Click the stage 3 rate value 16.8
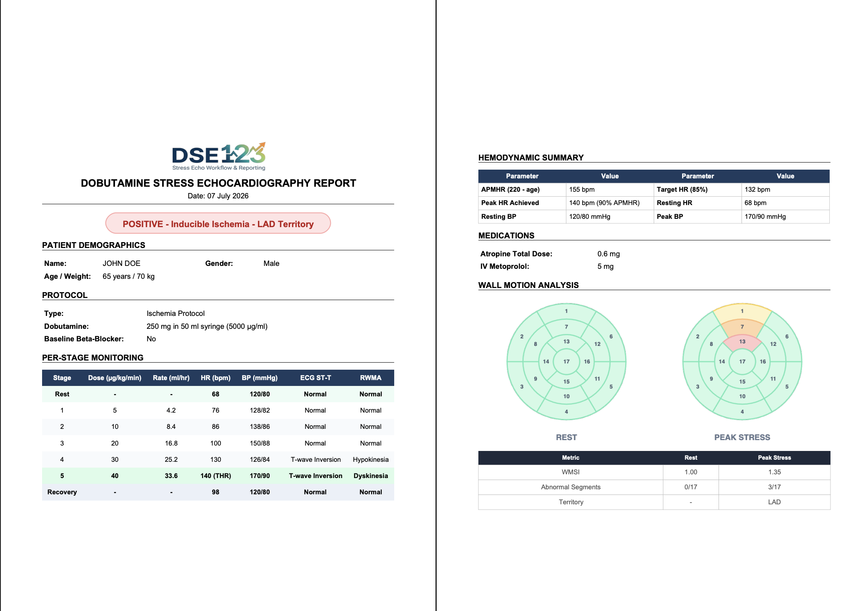Viewport: 868px width, 611px height. coord(171,443)
